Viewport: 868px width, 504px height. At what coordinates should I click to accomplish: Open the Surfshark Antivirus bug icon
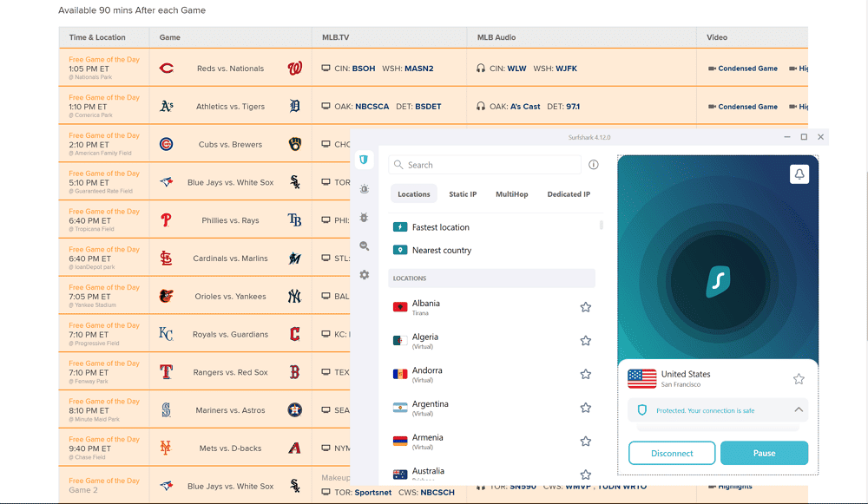[365, 218]
